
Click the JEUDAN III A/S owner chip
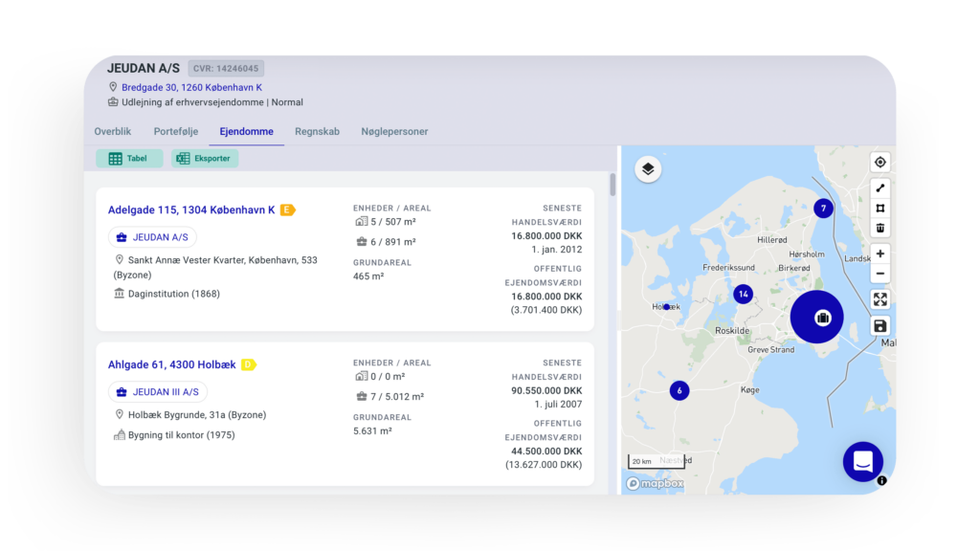point(158,392)
